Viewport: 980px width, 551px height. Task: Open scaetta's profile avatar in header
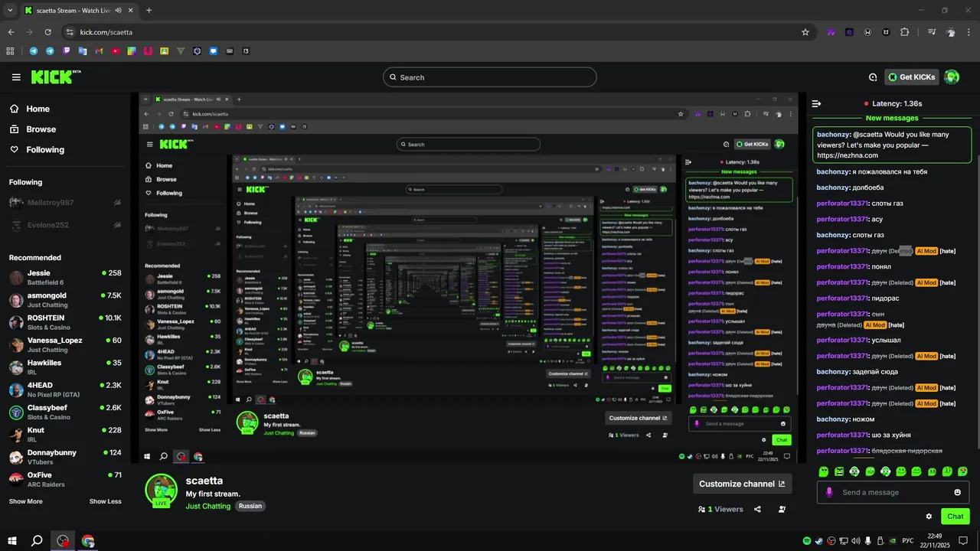(x=952, y=77)
